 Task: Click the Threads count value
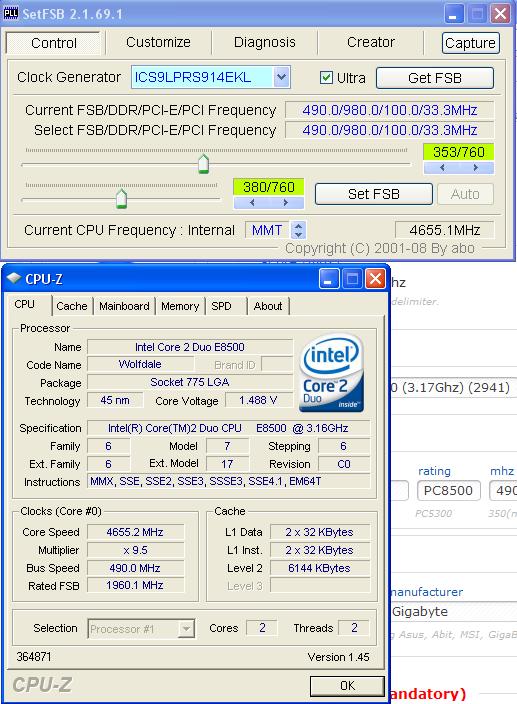[354, 628]
